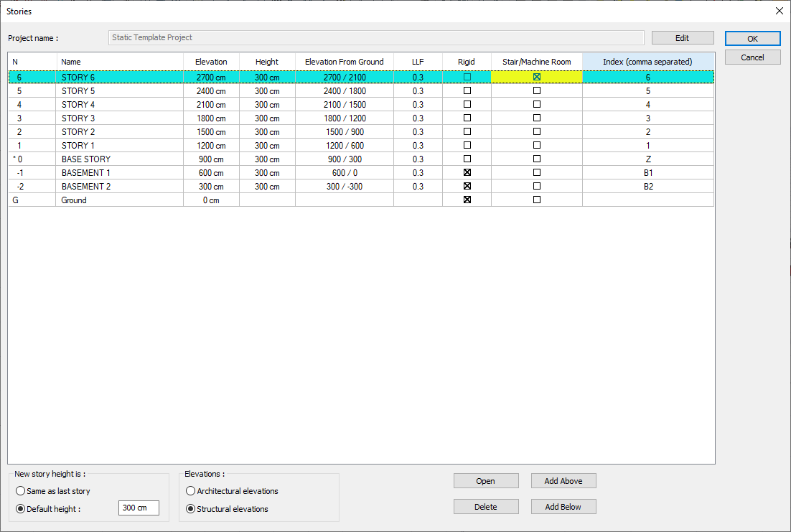Close the Stories dialog window
The height and width of the screenshot is (532, 791).
coord(779,11)
